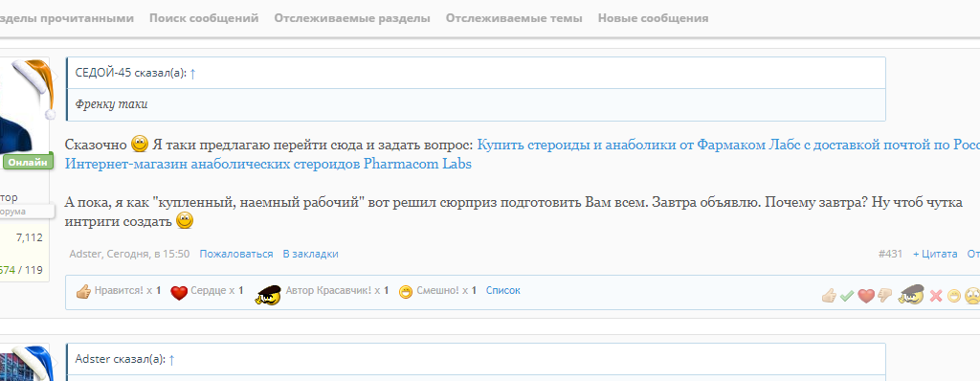Open the Список of ratings
This screenshot has height=381, width=980.
(x=503, y=290)
